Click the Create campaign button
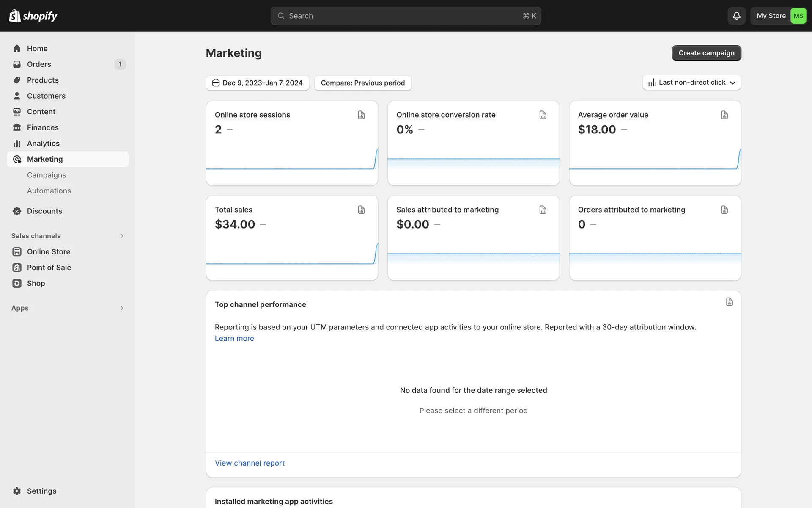This screenshot has height=508, width=812. point(706,53)
